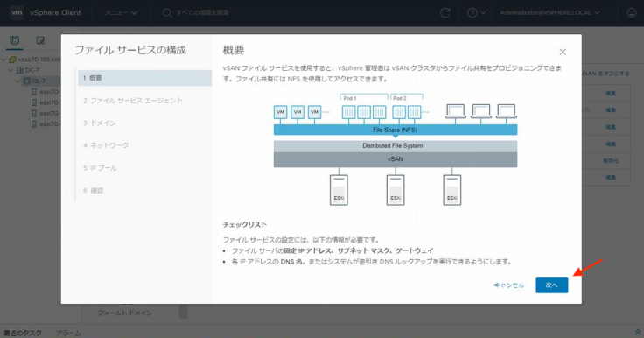This screenshot has width=644, height=338.
Task: Open the help question-mark menu
Action: pyautogui.click(x=476, y=13)
